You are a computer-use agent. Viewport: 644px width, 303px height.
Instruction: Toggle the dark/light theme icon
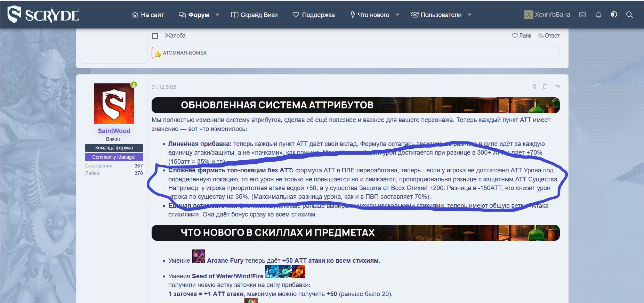click(x=614, y=15)
